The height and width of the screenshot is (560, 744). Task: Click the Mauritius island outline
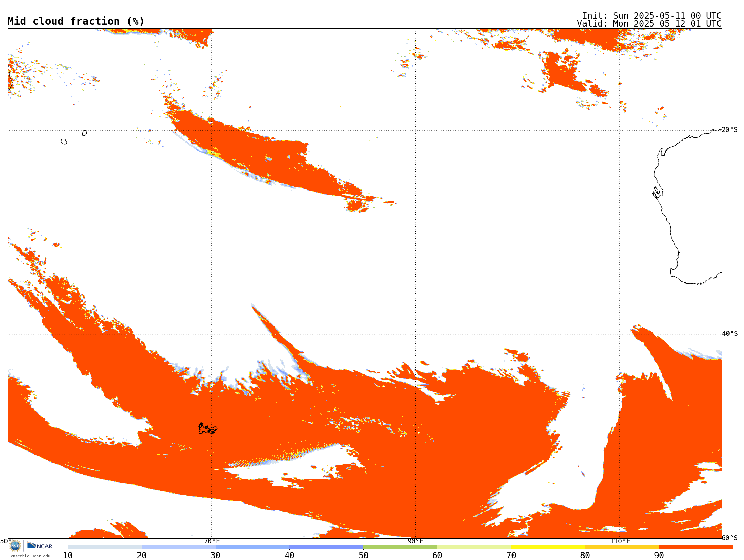pos(84,133)
